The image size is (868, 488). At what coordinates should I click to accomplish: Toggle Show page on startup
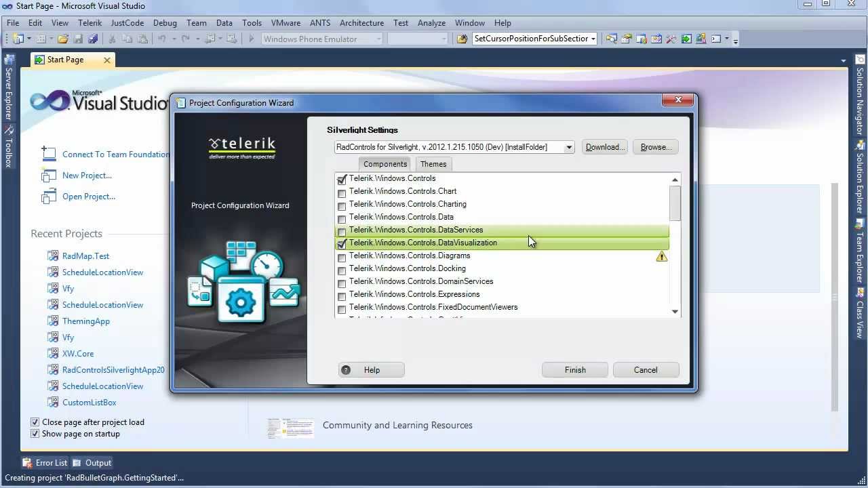click(35, 434)
